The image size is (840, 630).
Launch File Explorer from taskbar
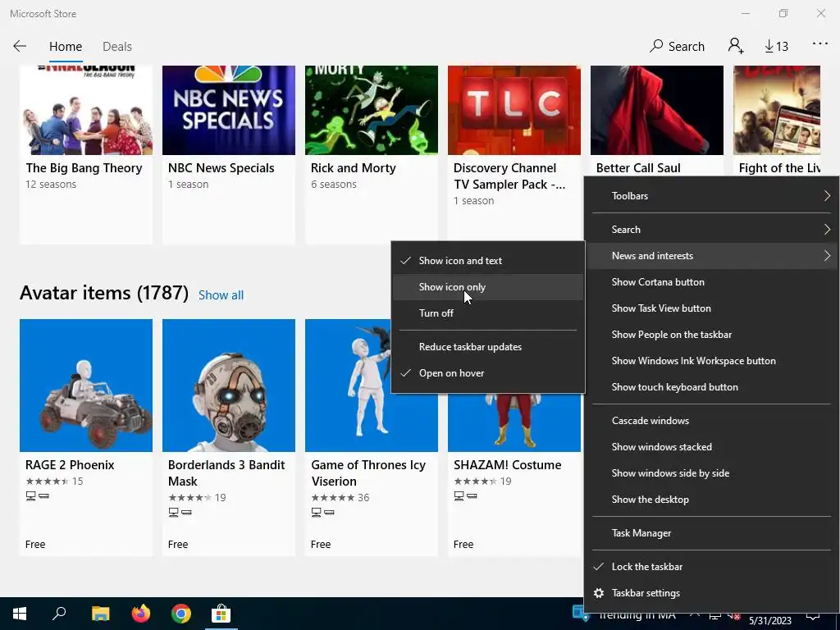[100, 614]
